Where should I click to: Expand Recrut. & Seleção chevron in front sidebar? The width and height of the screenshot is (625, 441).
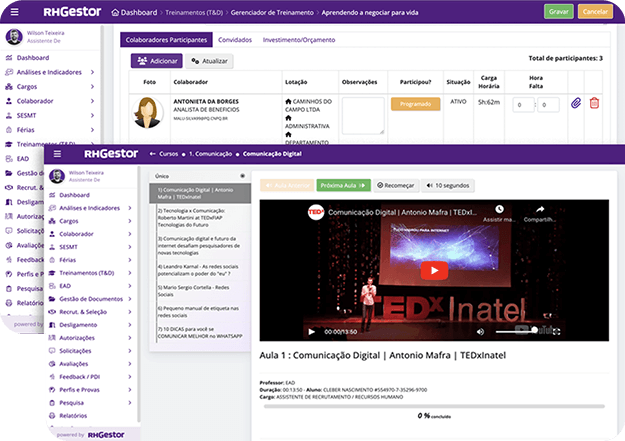[130, 312]
